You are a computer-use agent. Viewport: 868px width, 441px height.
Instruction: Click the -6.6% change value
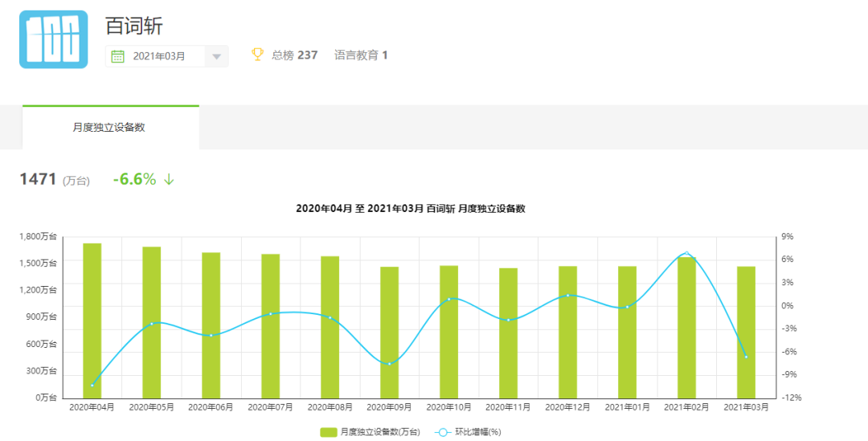[x=134, y=179]
